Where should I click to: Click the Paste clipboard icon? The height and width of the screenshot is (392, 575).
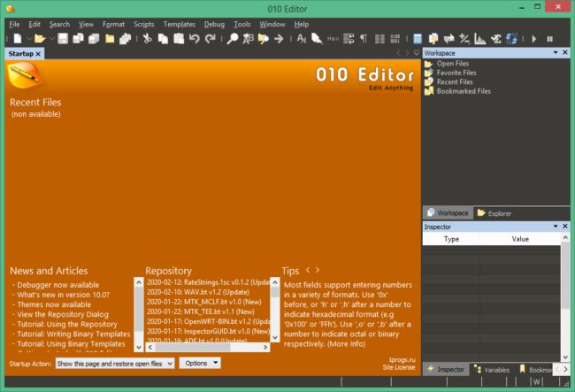(x=179, y=39)
